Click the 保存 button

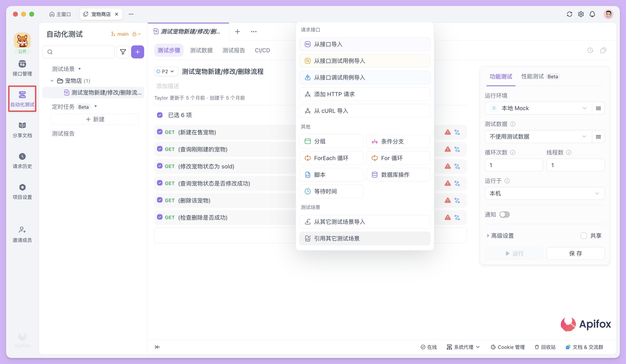[575, 254]
